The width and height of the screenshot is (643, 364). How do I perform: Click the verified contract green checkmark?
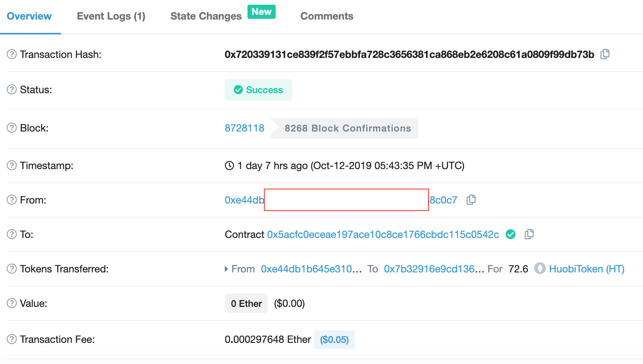coord(511,234)
